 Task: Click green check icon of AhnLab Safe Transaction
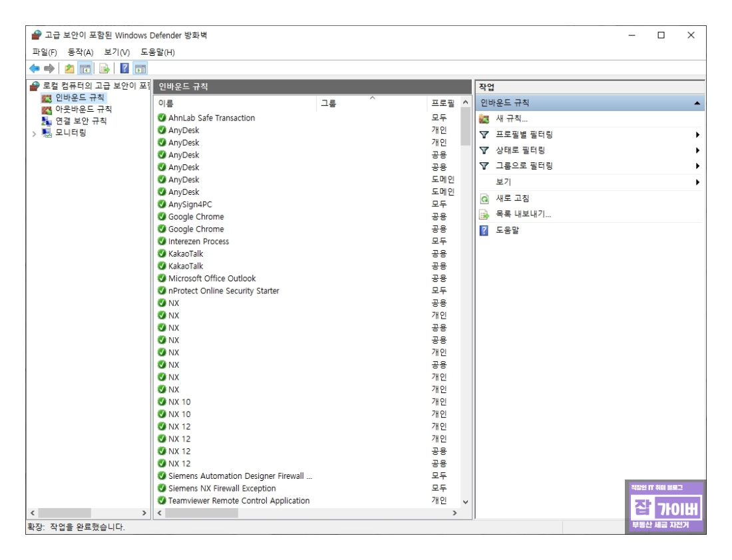(x=162, y=118)
